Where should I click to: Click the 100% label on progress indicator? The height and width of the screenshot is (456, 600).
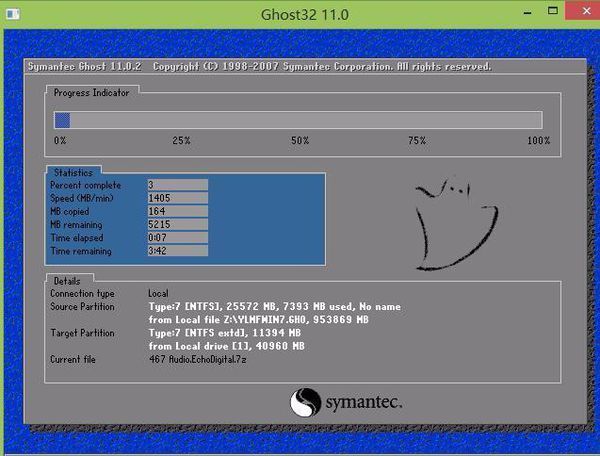click(538, 140)
